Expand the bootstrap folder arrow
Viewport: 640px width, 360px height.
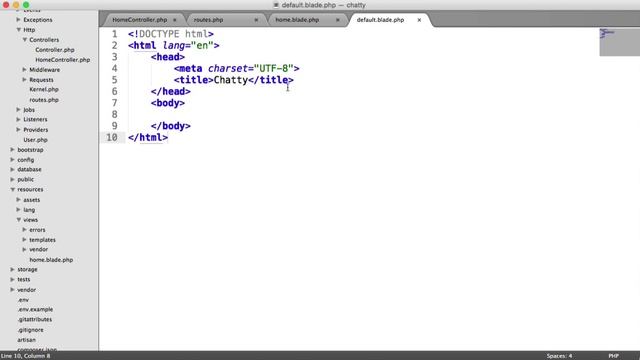(x=12, y=150)
